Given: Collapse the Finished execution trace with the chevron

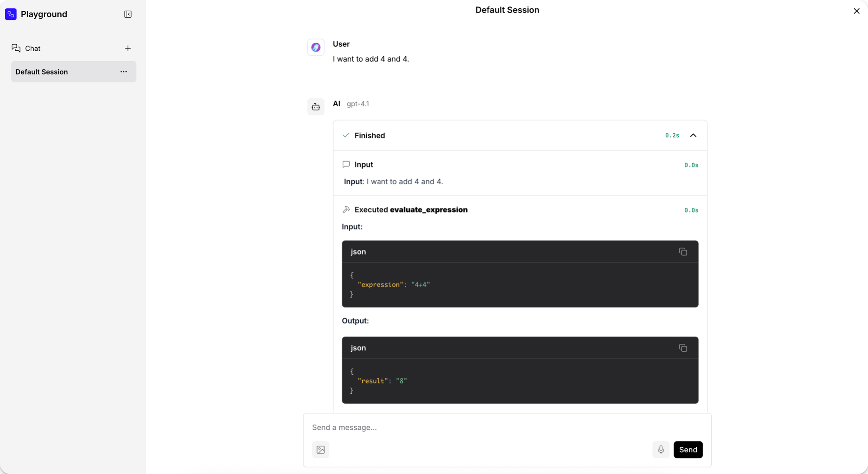Looking at the screenshot, I should (x=693, y=135).
